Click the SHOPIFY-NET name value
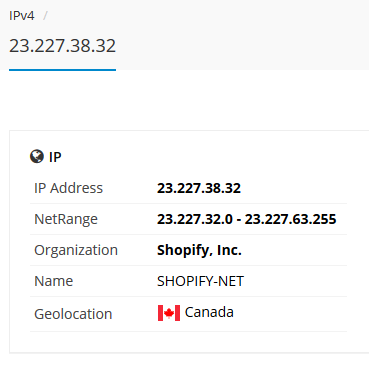Viewport: 369px width, 368px height. click(200, 281)
